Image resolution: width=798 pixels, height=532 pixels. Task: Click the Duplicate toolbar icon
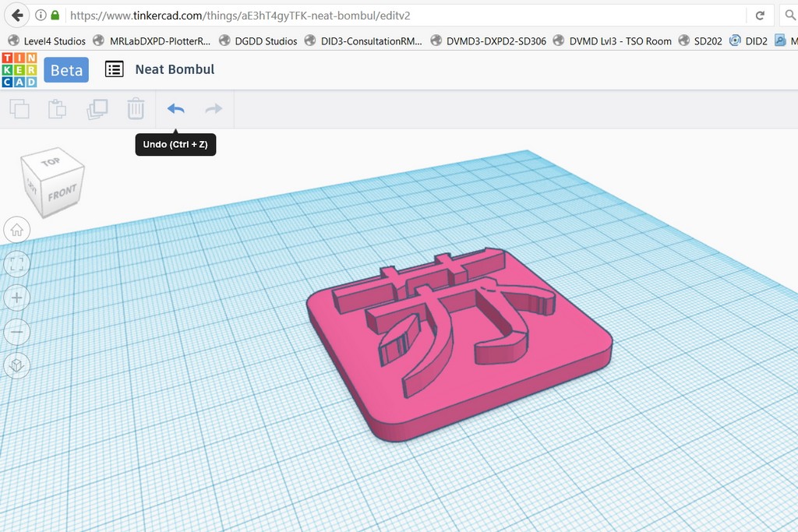point(97,109)
